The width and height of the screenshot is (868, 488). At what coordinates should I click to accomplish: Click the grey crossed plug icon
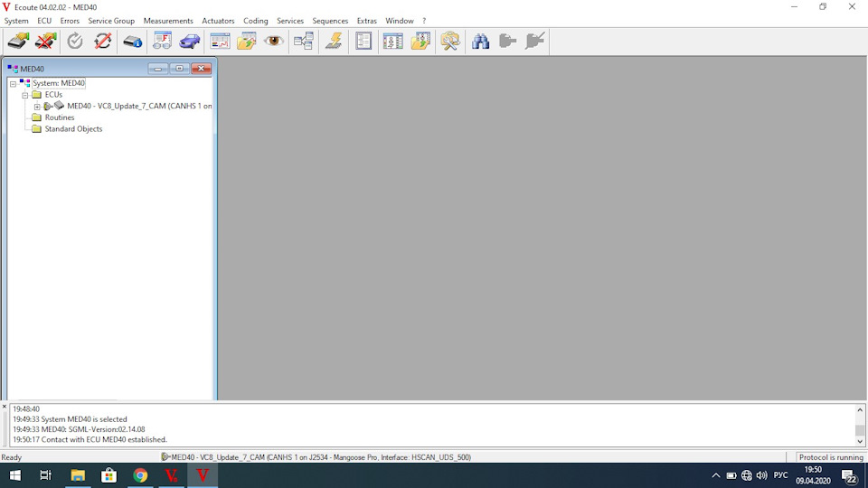[534, 41]
